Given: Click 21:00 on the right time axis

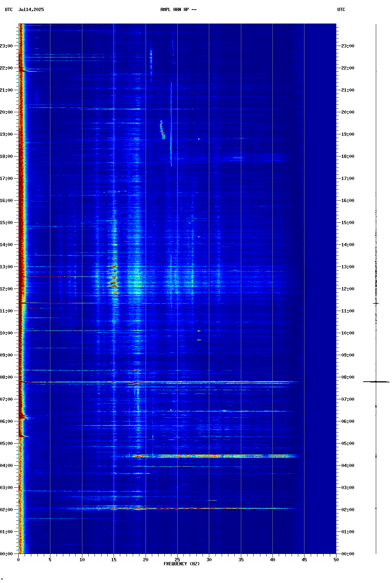Looking at the screenshot, I should point(348,90).
